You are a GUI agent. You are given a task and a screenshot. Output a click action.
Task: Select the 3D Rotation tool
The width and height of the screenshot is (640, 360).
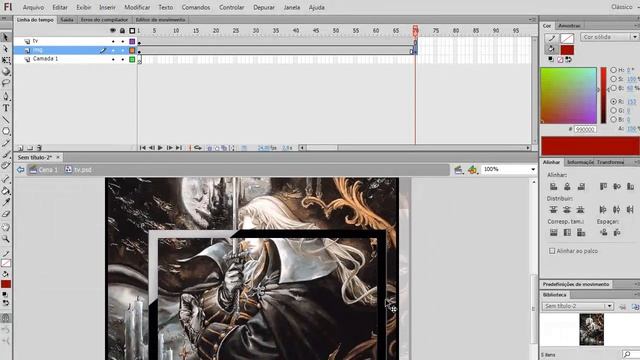6,71
